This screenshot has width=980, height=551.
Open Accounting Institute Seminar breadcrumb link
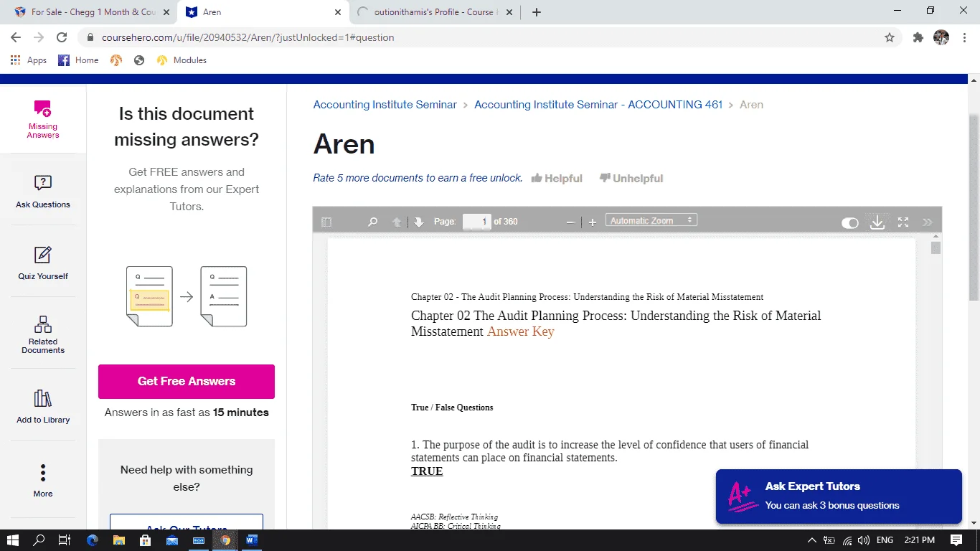(x=385, y=105)
